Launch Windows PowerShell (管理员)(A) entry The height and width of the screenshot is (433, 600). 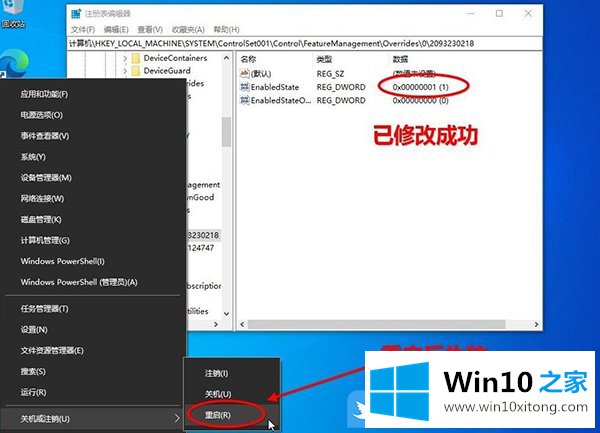click(x=93, y=282)
